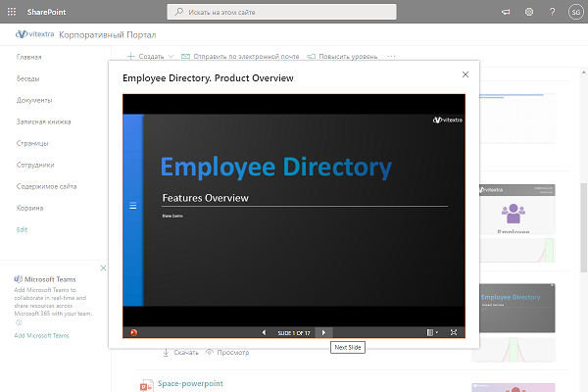Go to Записная книжка in the left navigation

(x=43, y=122)
